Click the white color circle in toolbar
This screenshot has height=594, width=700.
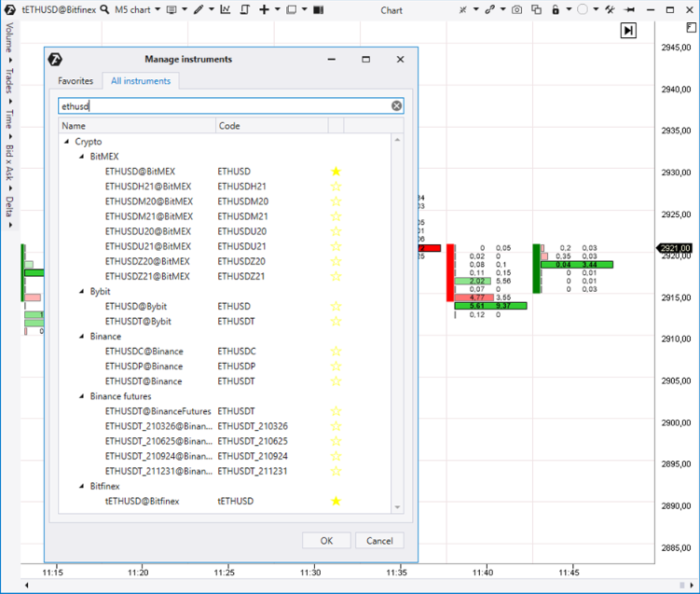click(583, 10)
